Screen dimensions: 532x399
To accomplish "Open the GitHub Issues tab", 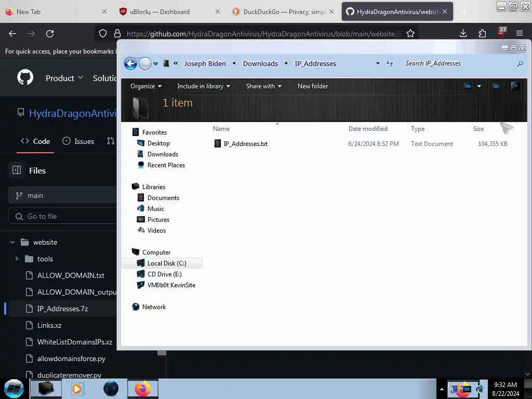I will click(78, 141).
